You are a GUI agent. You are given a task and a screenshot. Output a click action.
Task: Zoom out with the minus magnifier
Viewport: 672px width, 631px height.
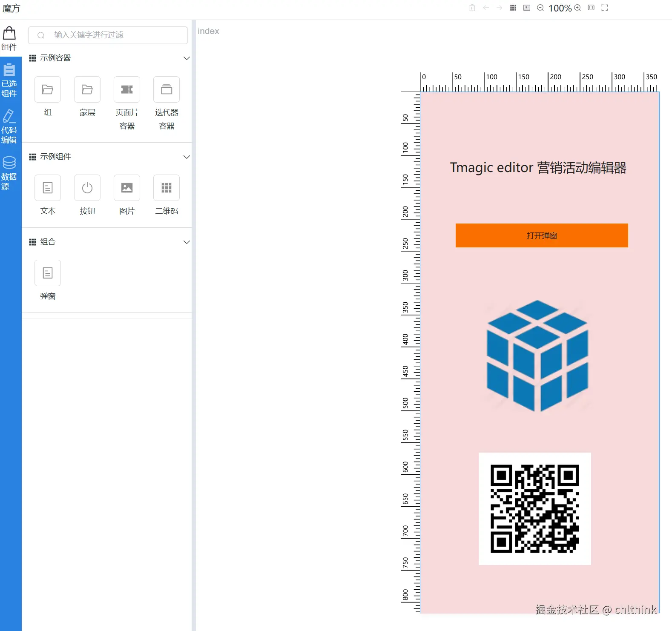tap(540, 8)
